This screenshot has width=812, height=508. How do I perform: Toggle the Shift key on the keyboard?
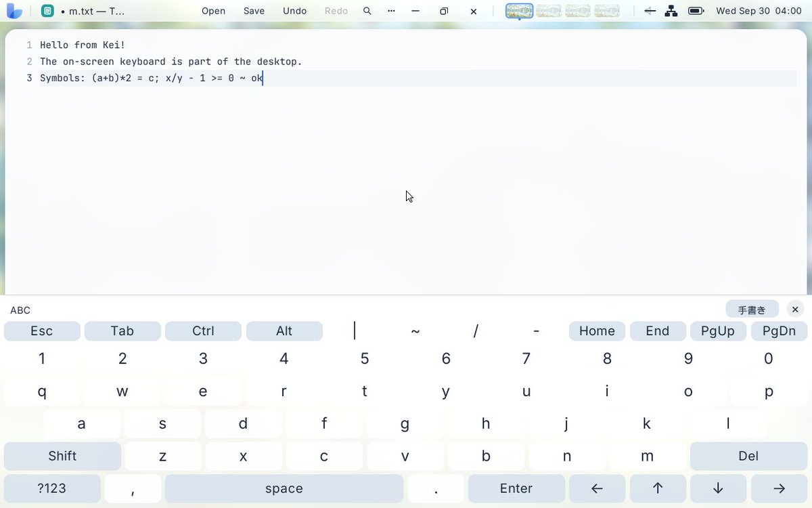tap(62, 456)
